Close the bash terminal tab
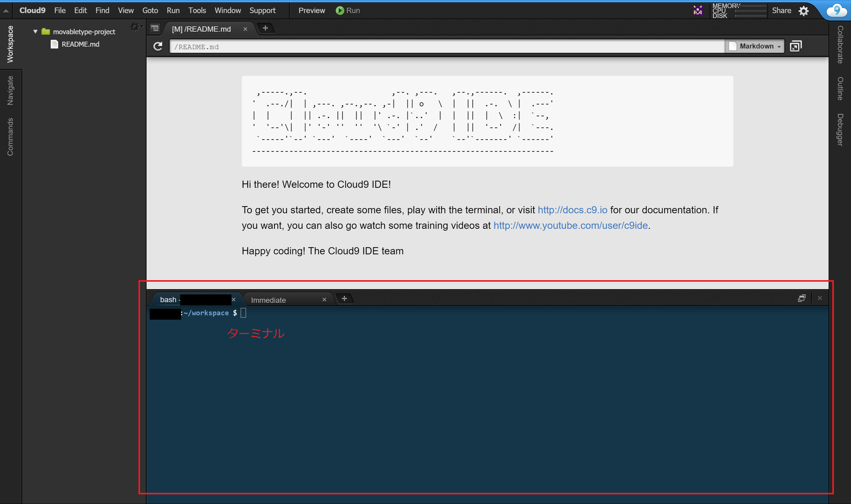 [x=233, y=299]
